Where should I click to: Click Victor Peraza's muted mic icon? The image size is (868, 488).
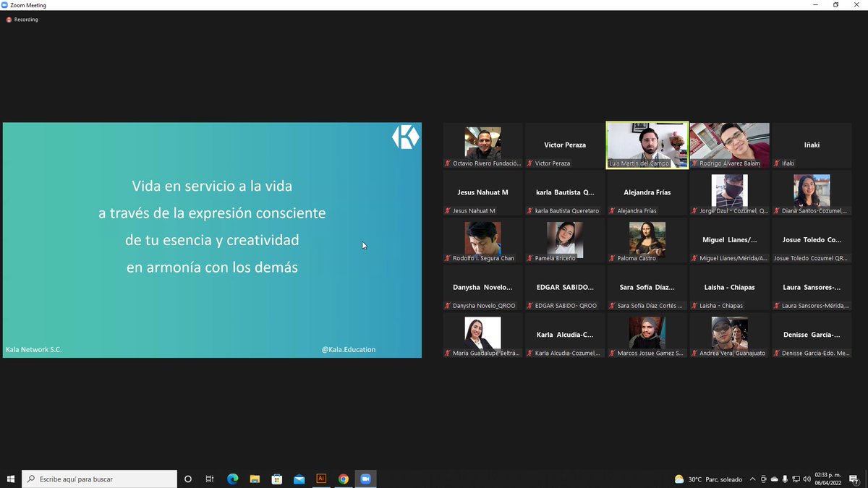click(x=530, y=163)
